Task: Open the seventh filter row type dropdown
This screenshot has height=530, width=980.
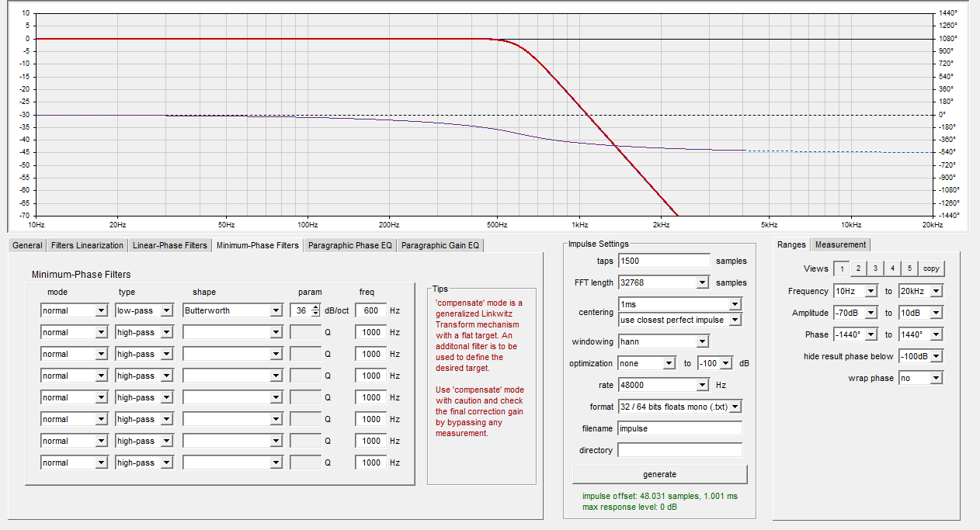Action: (x=144, y=441)
